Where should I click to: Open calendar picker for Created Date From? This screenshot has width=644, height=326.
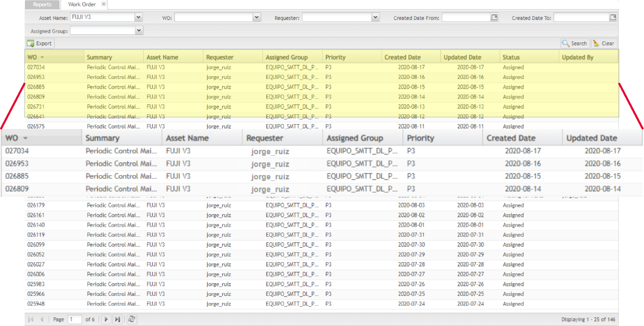[494, 18]
